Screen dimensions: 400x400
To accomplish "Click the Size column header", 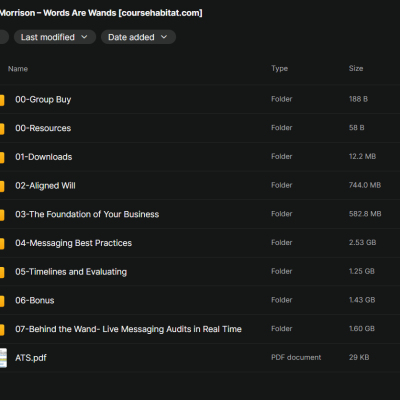I will pos(356,69).
